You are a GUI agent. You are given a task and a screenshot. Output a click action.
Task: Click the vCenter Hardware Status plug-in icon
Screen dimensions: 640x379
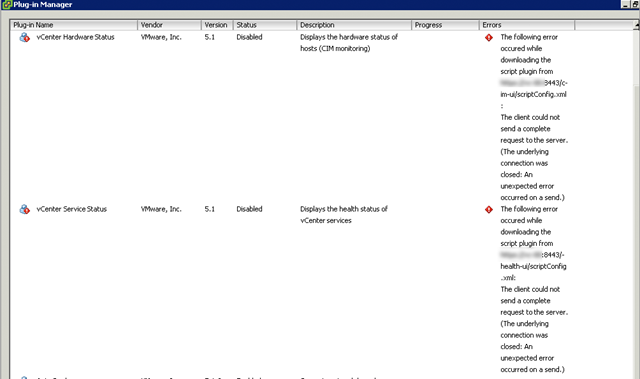point(24,38)
